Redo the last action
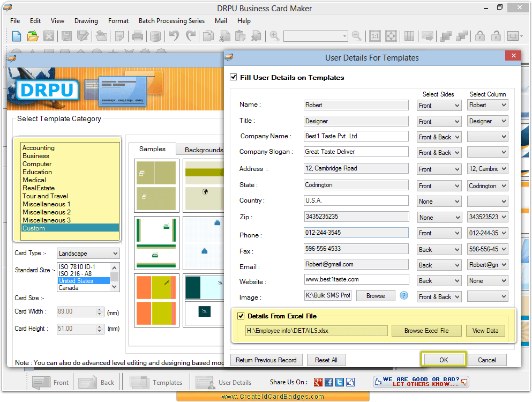This screenshot has width=532, height=402. coord(191,36)
